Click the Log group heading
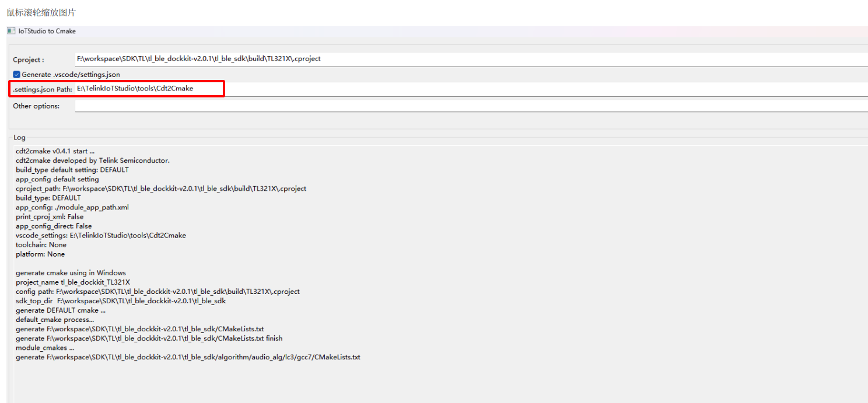Image resolution: width=868 pixels, height=403 pixels. click(x=20, y=138)
